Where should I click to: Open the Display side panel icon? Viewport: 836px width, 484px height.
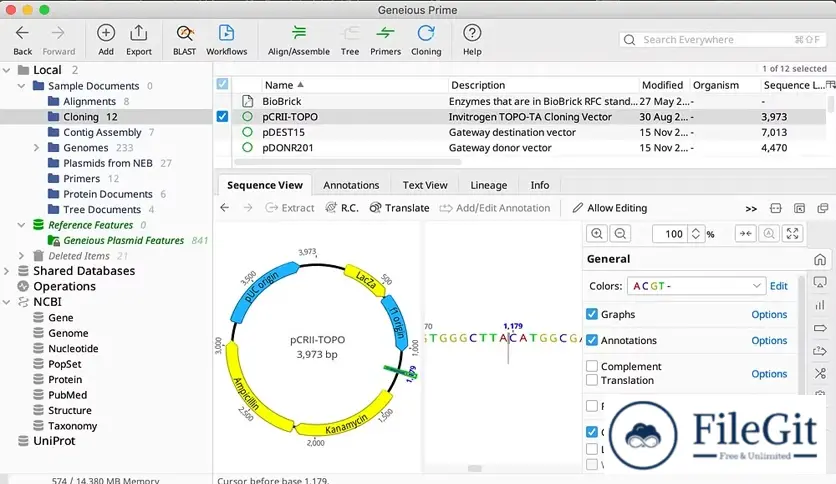tap(820, 282)
